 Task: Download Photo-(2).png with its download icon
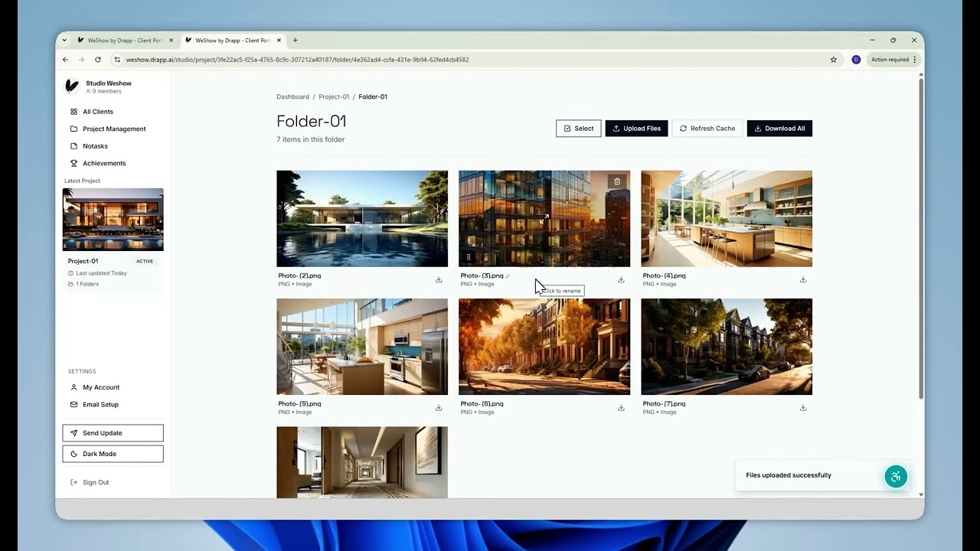pos(439,279)
